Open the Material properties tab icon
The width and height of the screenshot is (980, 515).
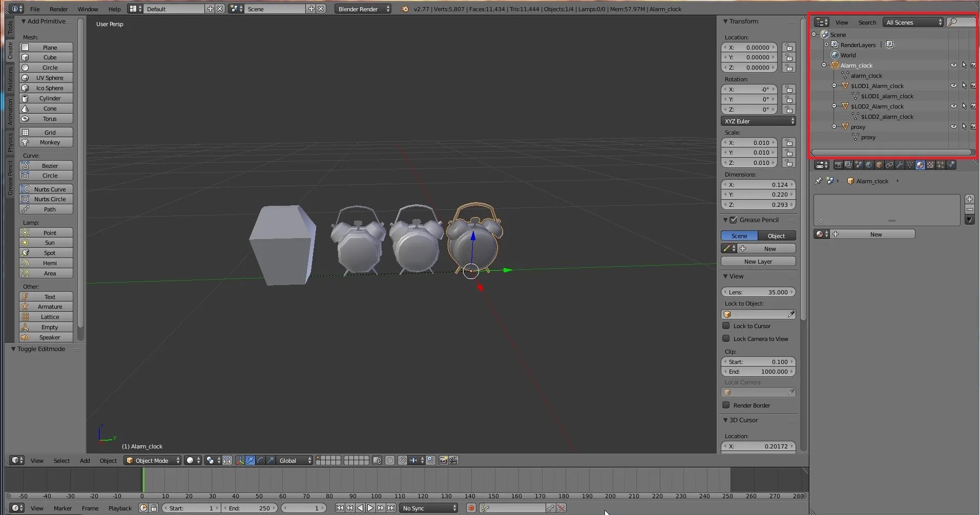pyautogui.click(x=920, y=165)
